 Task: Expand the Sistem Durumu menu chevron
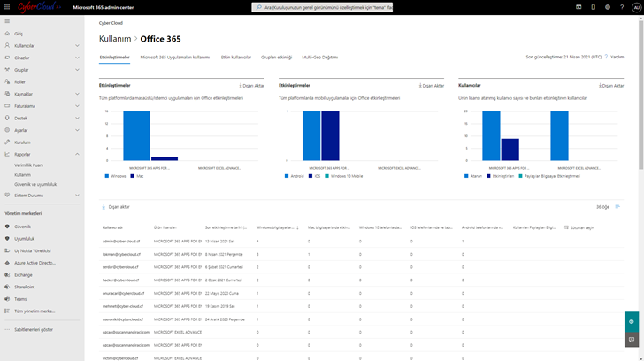click(x=77, y=195)
